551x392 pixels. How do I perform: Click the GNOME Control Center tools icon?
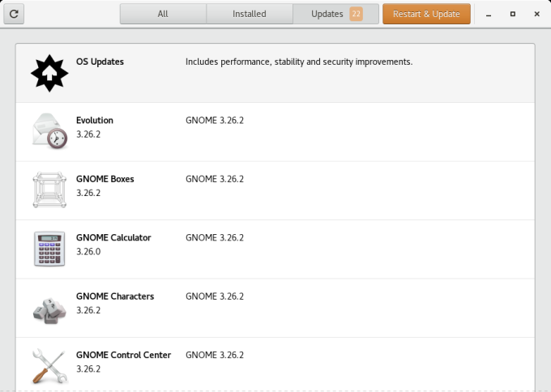tap(49, 365)
